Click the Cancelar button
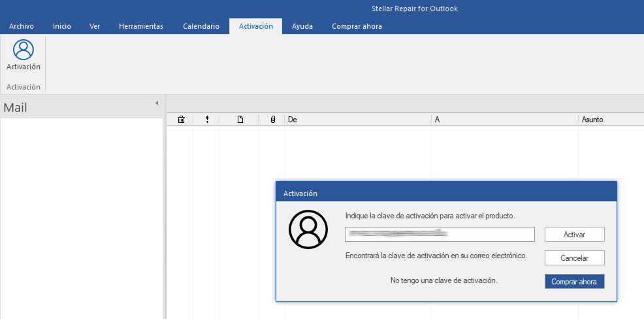Viewport: 644px width, 319px height. (x=575, y=258)
